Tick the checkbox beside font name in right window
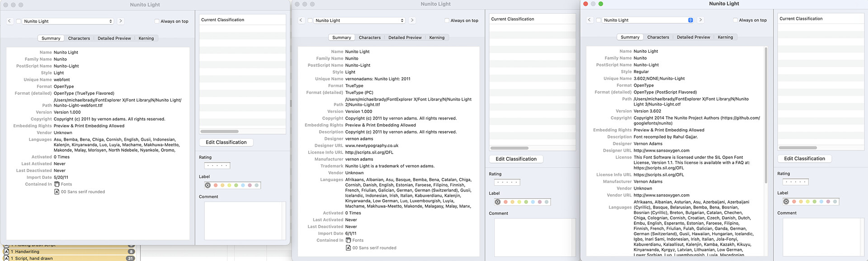Image resolution: width=868 pixels, height=261 pixels. pos(599,20)
